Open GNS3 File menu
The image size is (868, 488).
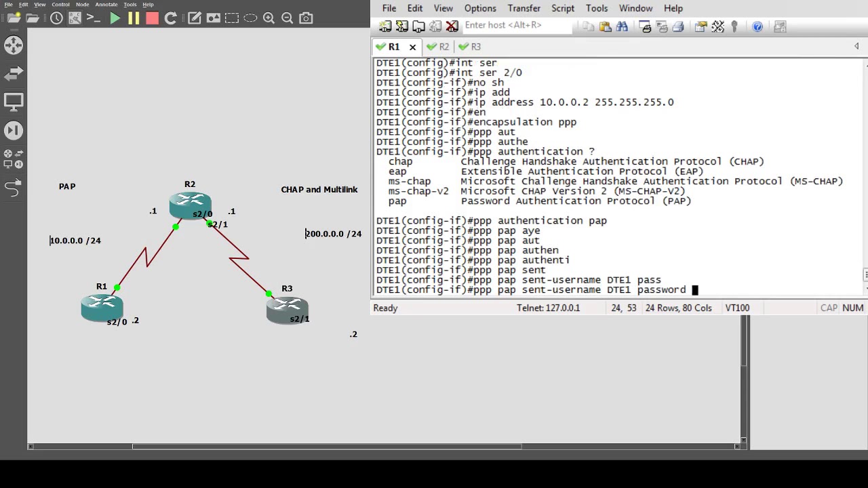pyautogui.click(x=9, y=4)
